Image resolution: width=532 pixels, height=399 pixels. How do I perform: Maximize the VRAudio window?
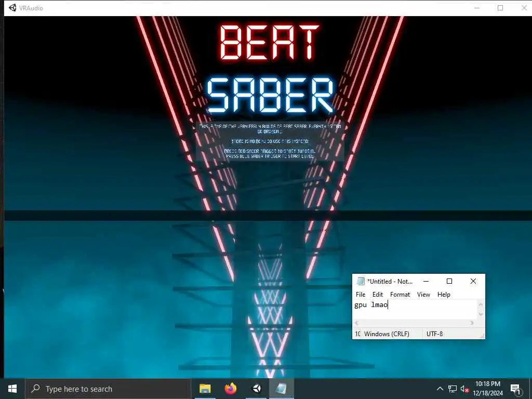(x=500, y=8)
